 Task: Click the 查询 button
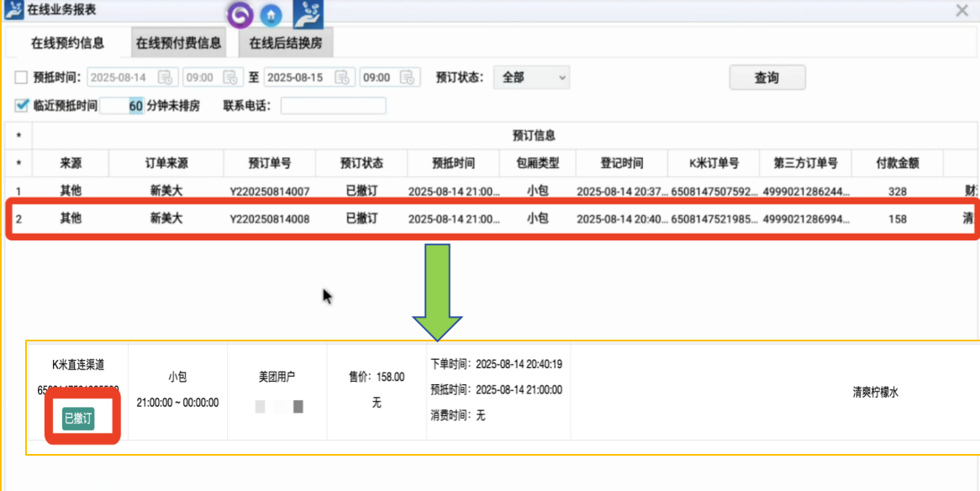[x=767, y=77]
